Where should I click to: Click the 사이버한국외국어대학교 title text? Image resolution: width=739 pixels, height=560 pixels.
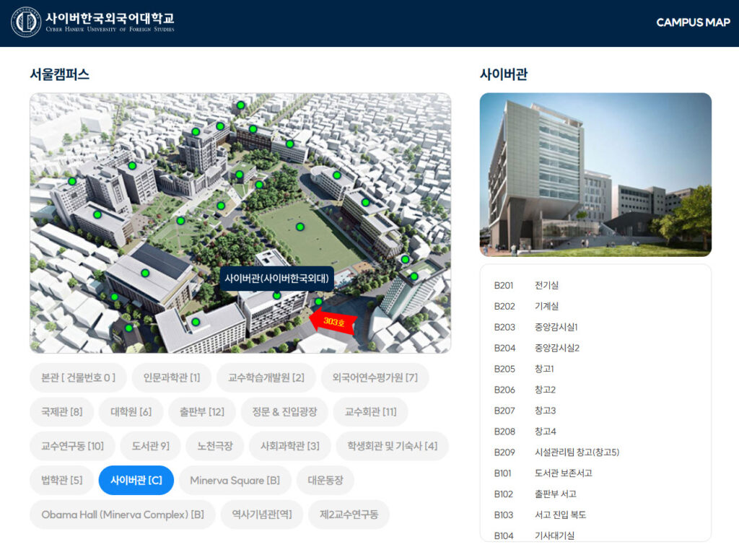pyautogui.click(x=110, y=18)
